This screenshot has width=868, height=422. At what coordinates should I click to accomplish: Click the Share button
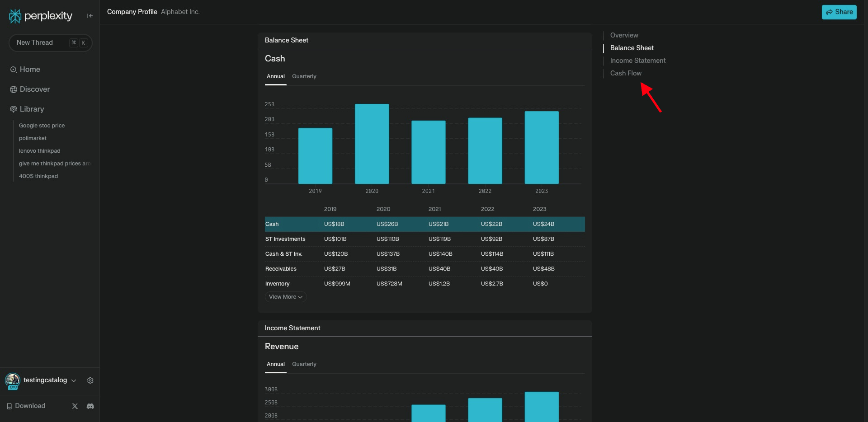839,12
